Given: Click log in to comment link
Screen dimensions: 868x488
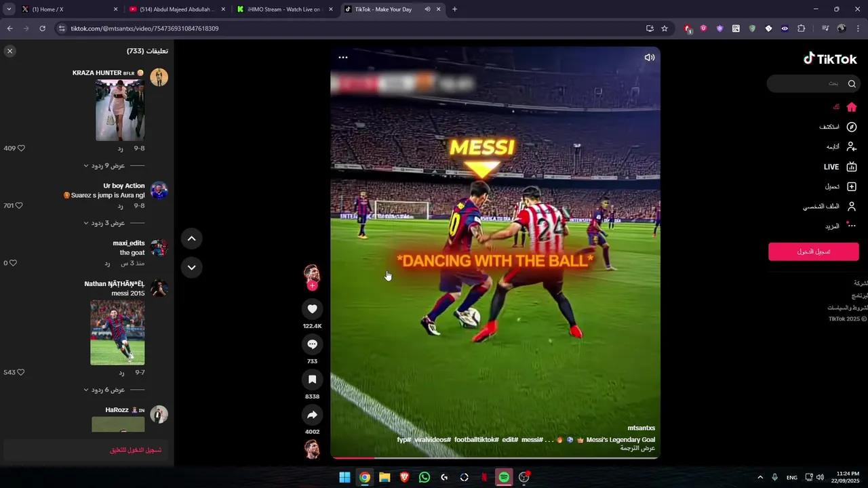Looking at the screenshot, I should point(136,450).
